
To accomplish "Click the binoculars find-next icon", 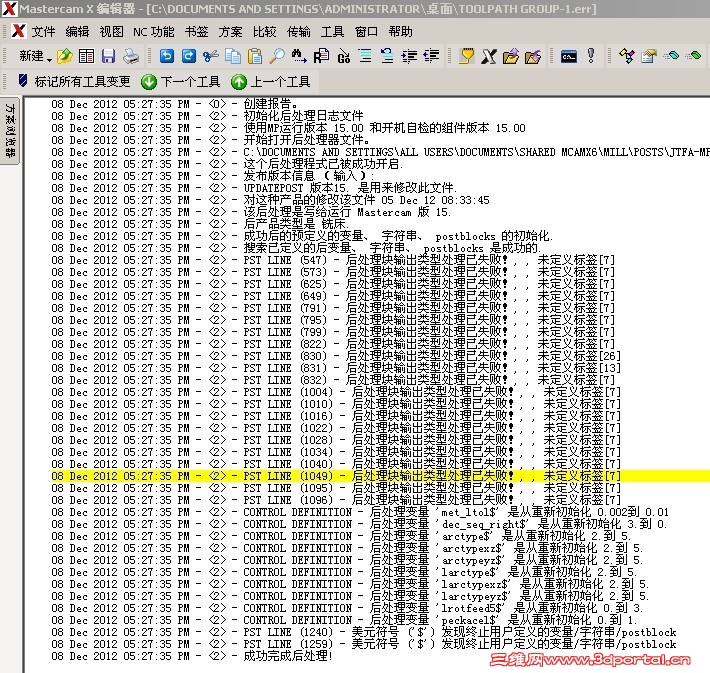I will [x=299, y=56].
